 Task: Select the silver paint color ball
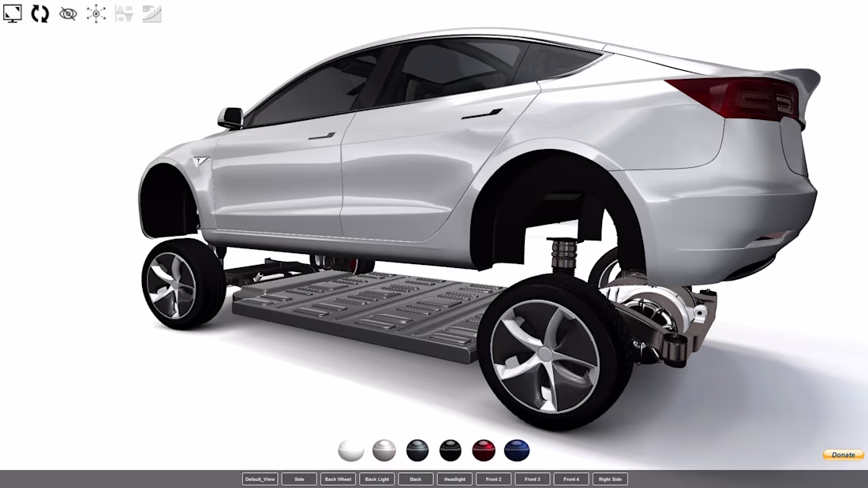click(384, 450)
